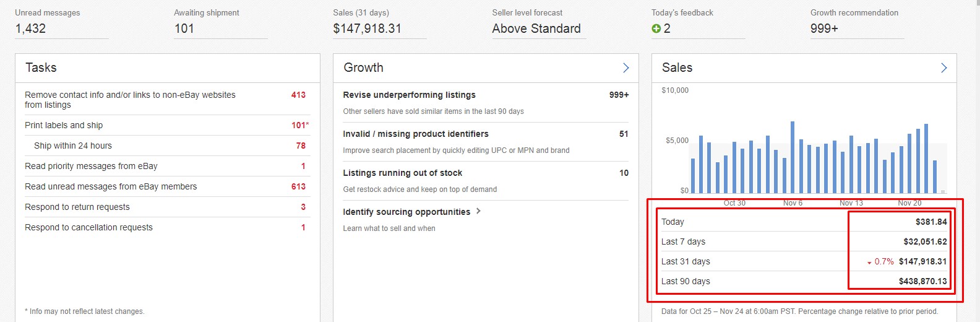Image resolution: width=980 pixels, height=322 pixels.
Task: Open Read unread messages from eBay members
Action: pos(111,186)
